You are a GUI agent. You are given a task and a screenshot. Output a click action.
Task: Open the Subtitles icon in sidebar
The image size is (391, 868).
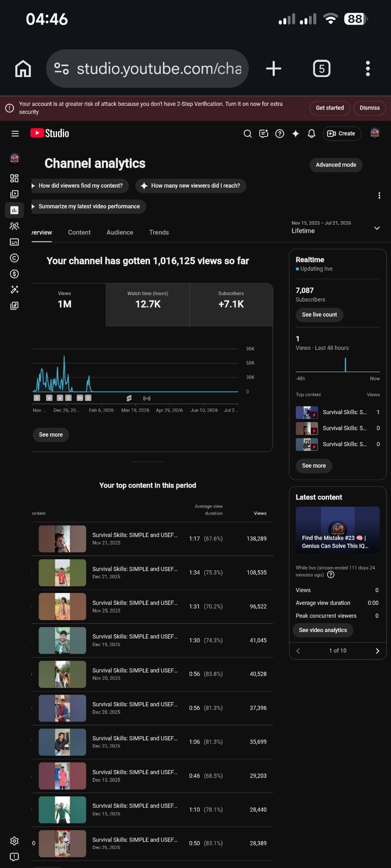[15, 242]
